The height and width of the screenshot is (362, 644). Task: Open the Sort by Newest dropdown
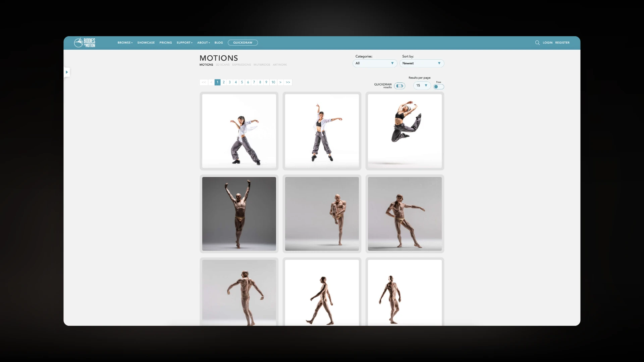(x=422, y=63)
